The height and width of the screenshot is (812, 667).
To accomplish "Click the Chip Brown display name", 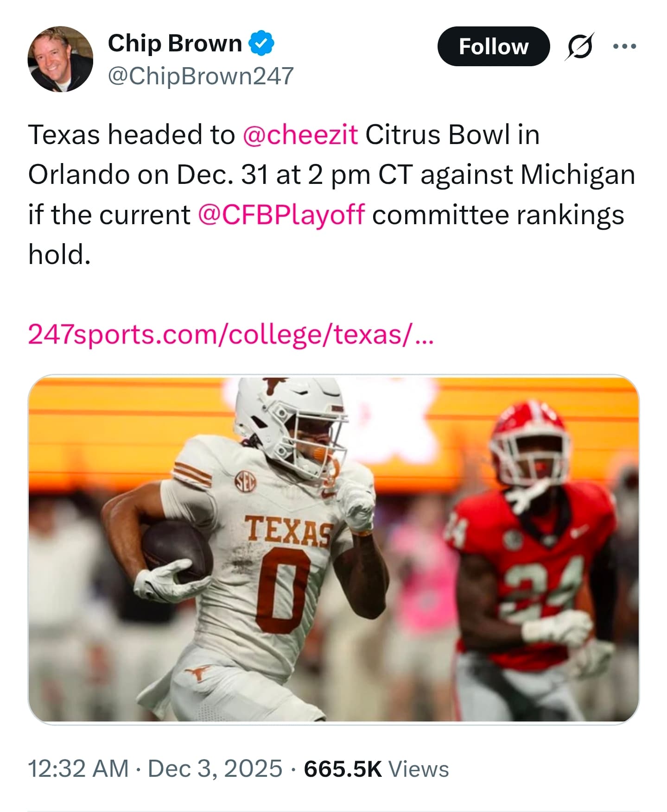I will pos(175,44).
